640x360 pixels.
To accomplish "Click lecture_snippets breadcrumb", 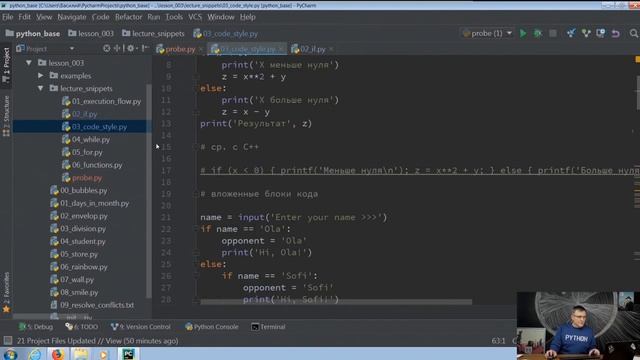I will (x=153, y=33).
